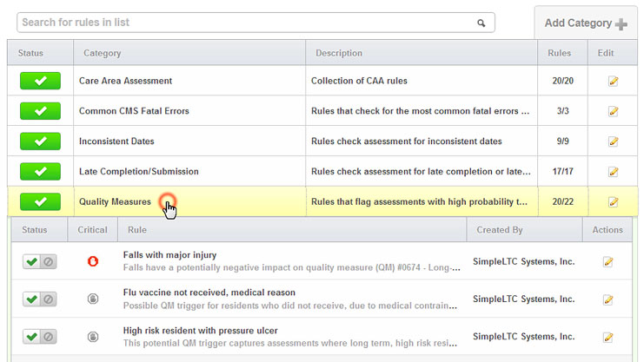Enable the Flu vaccine not received rule
644x362 pixels.
[x=31, y=299]
